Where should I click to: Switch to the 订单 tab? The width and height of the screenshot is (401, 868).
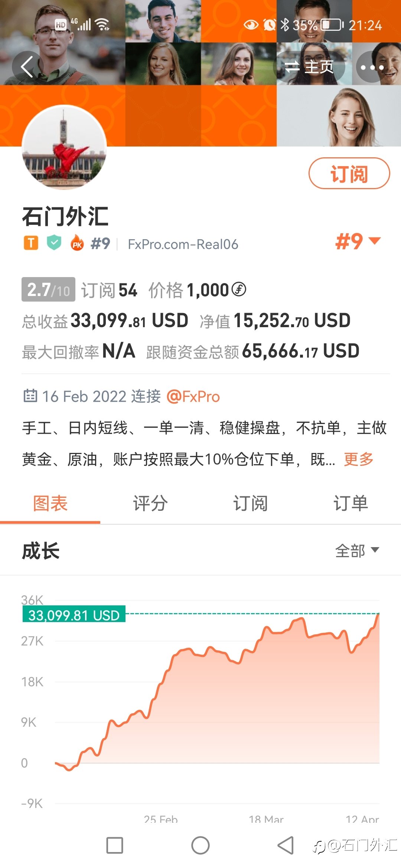point(351,503)
